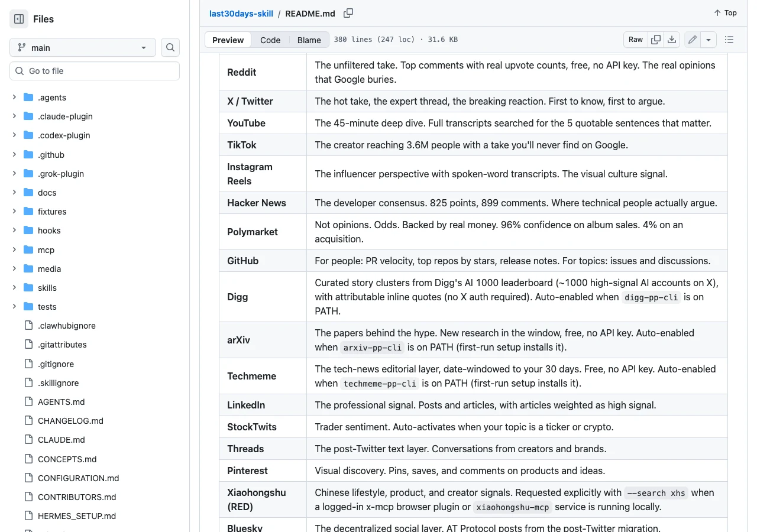The image size is (757, 532).
Task: Click the Threads row label
Action: click(x=245, y=449)
